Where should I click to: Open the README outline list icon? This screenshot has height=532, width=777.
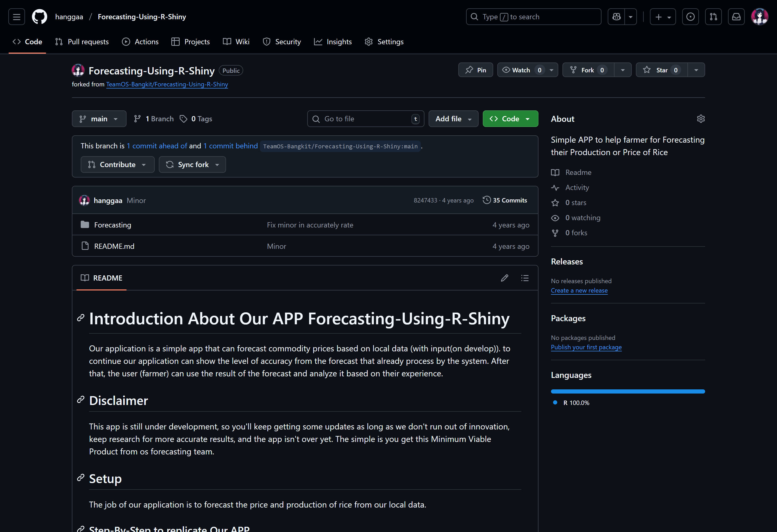pos(525,278)
